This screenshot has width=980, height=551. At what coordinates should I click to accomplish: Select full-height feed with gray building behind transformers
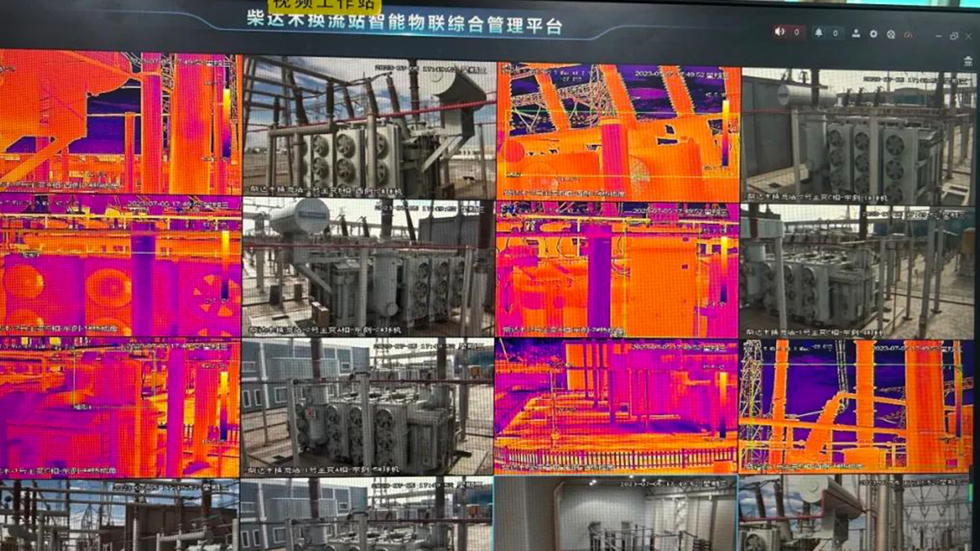367,407
